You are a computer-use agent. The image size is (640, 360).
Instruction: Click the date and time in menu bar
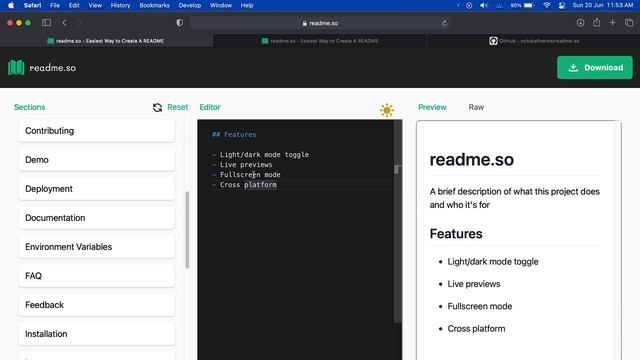(603, 5)
